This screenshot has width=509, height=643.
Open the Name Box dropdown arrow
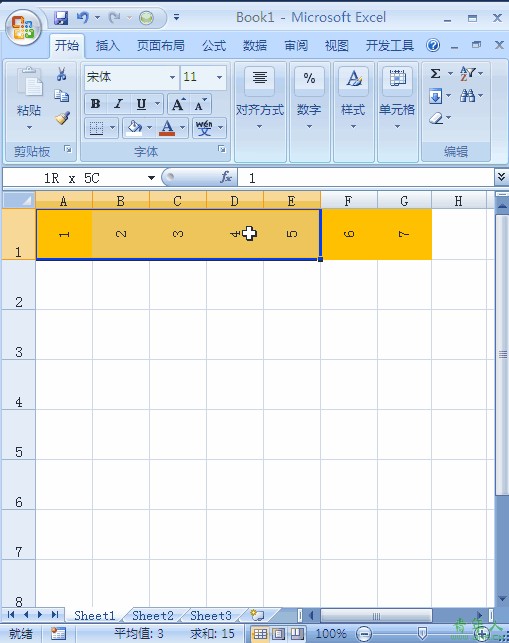coord(151,178)
